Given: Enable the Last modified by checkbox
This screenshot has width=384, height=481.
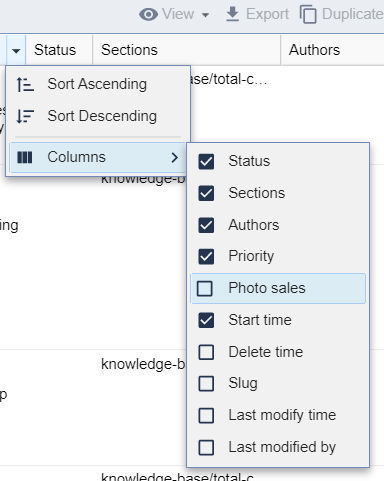Looking at the screenshot, I should click(x=206, y=447).
